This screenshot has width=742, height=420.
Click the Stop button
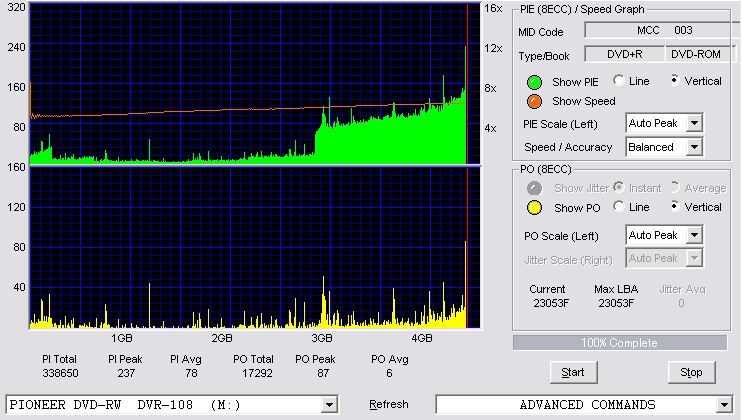[691, 373]
